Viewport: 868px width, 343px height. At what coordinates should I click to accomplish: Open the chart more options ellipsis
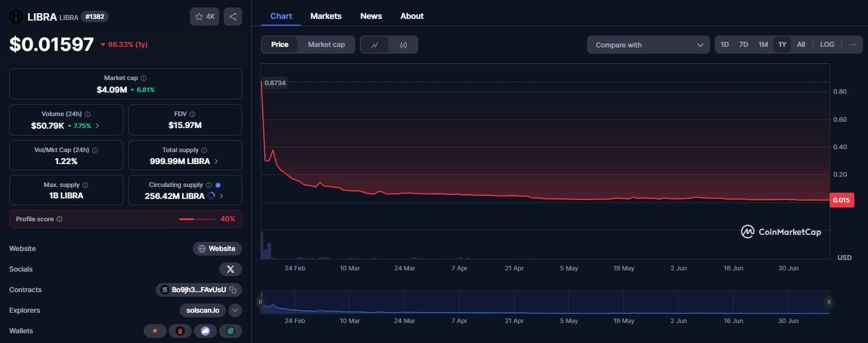pos(853,45)
